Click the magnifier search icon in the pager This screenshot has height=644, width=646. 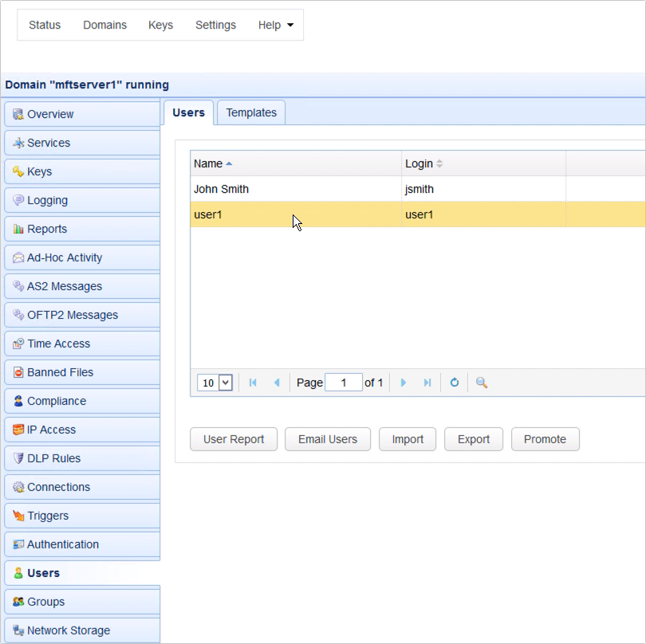coord(482,383)
